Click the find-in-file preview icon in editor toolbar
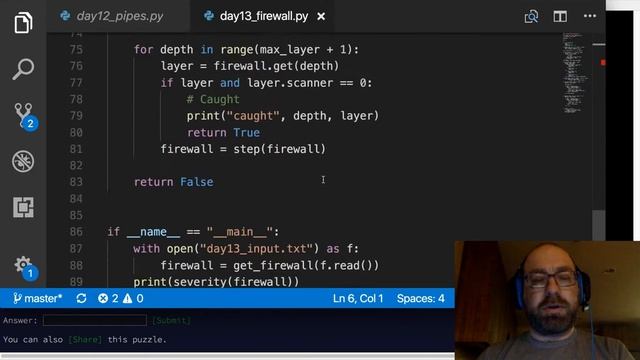Screen dimensions: 640x360 [x=531, y=16]
